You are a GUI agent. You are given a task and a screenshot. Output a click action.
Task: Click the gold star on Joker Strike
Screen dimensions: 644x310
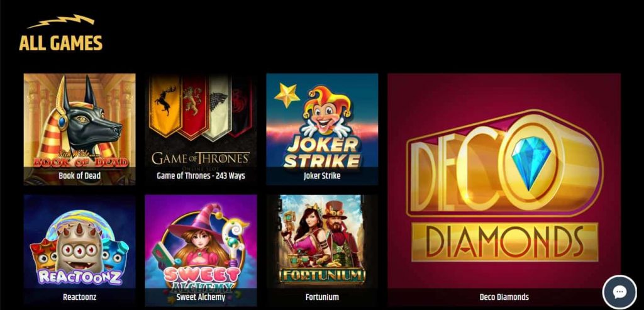pyautogui.click(x=287, y=95)
